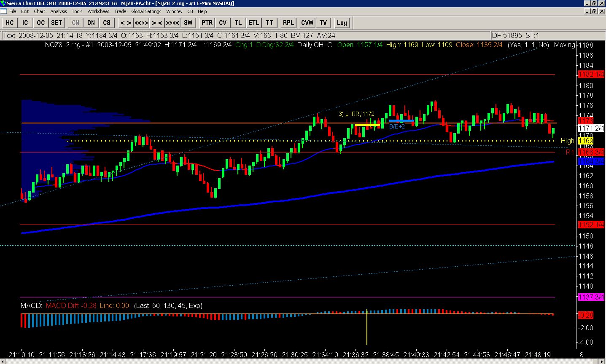This screenshot has height=364, width=606.
Task: Click the magenta 1137 3/4 price label
Action: coord(591,297)
